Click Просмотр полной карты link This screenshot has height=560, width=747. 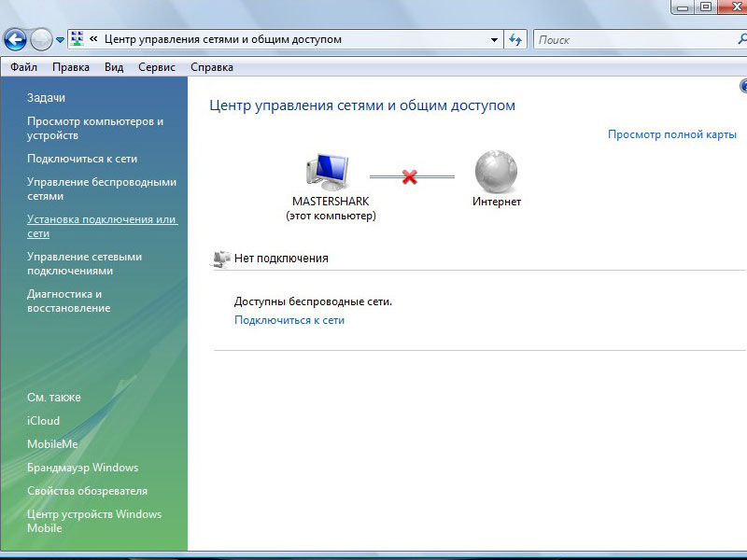pyautogui.click(x=671, y=134)
